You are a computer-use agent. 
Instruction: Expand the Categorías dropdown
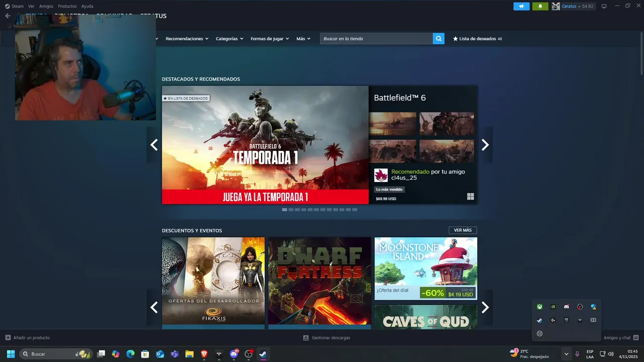(229, 39)
